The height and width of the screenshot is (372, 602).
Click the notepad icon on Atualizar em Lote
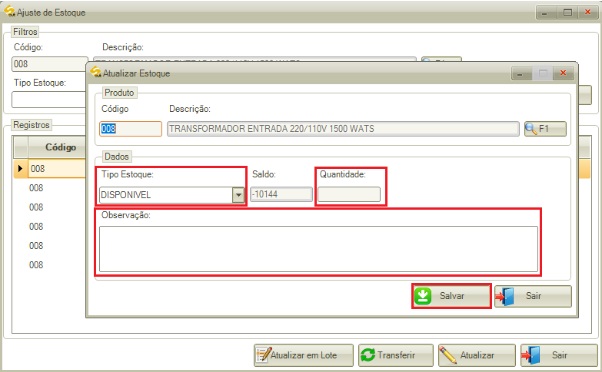[263, 355]
